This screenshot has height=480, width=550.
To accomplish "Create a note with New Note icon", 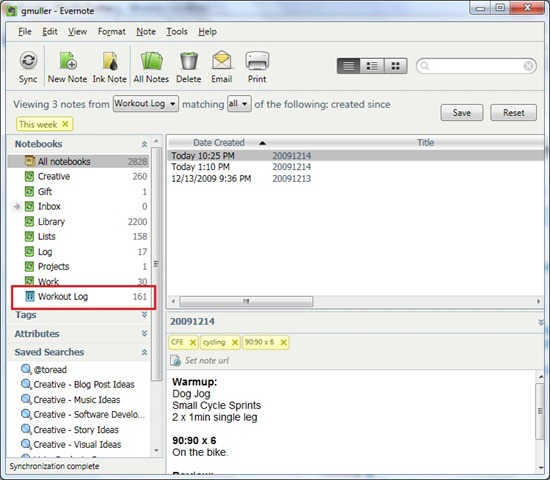I will point(67,67).
